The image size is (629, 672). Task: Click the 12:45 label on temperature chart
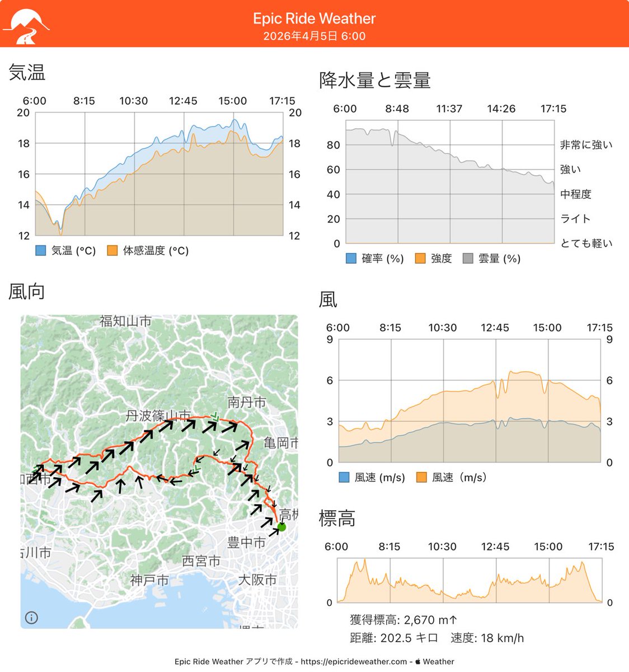click(x=183, y=101)
